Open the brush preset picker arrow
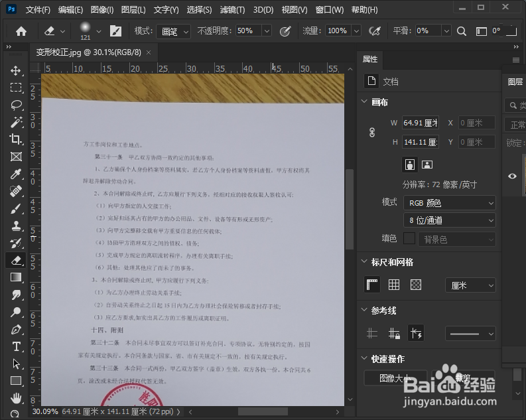 coord(99,32)
